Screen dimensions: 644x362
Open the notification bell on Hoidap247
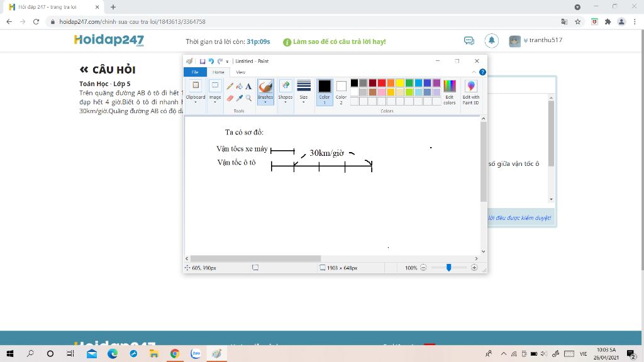point(492,40)
